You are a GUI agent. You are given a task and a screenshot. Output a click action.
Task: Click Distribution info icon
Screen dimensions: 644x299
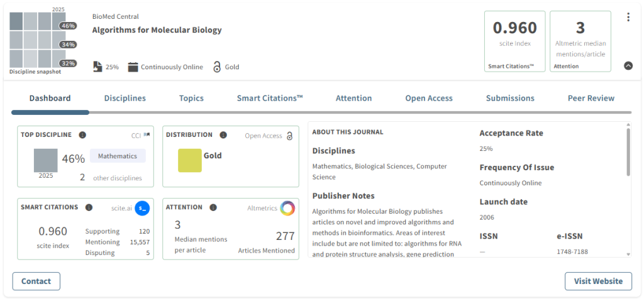[223, 135]
